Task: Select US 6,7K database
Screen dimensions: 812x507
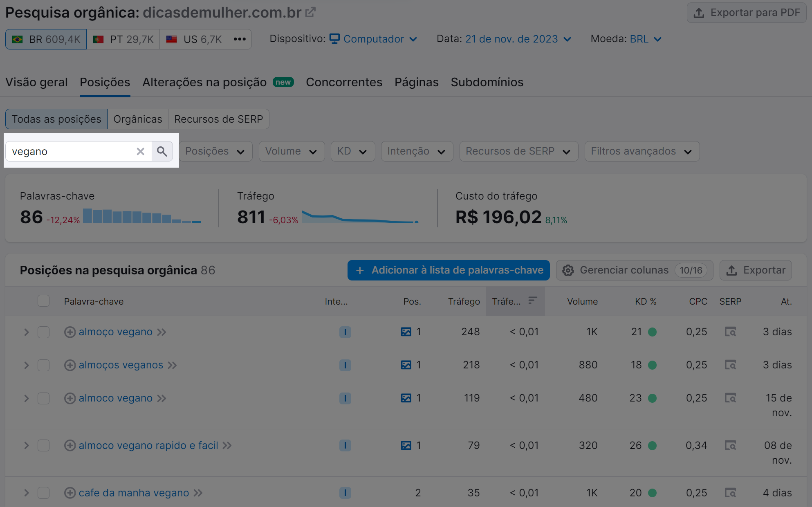Action: (x=194, y=39)
